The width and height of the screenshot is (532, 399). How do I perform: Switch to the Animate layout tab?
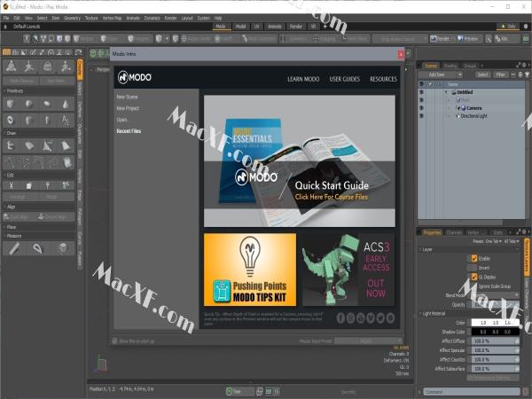pos(275,27)
